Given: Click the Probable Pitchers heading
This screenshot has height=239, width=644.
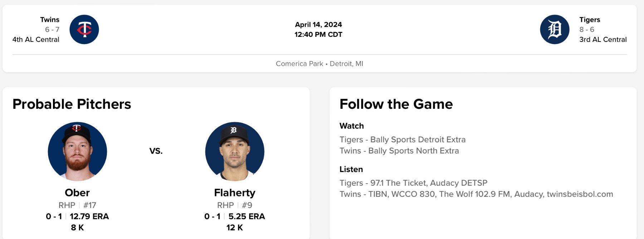Looking at the screenshot, I should (x=72, y=104).
